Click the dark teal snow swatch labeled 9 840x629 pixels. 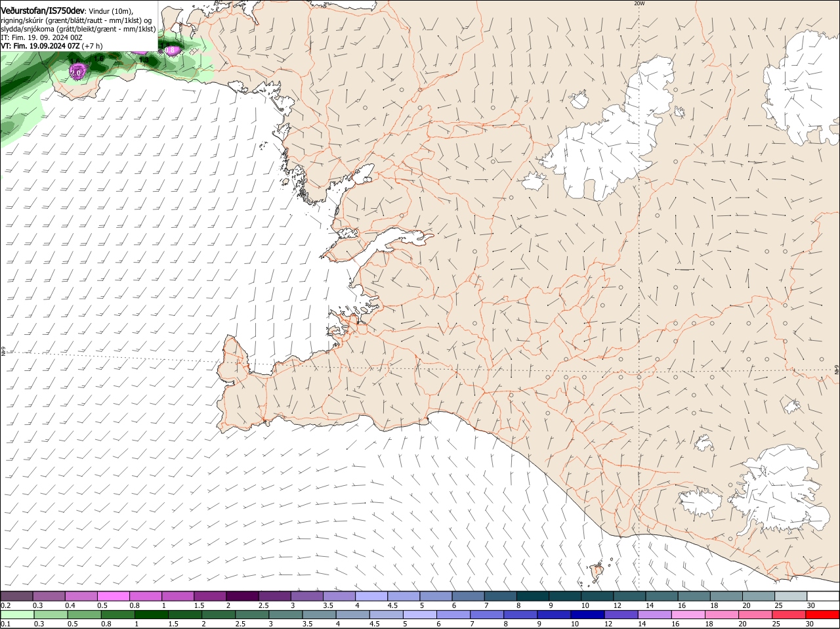tap(565, 596)
